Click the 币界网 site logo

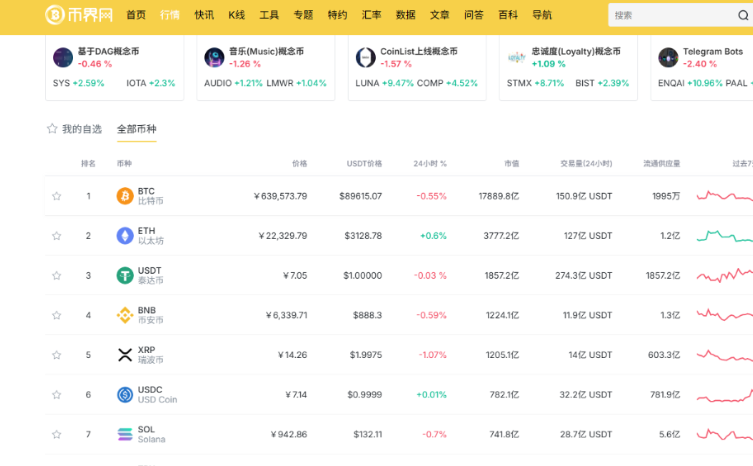[x=79, y=15]
